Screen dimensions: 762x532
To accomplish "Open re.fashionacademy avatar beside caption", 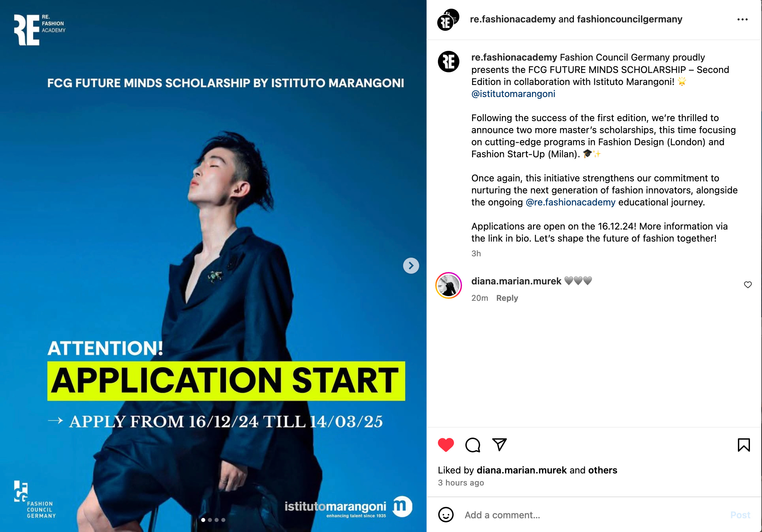I will 449,62.
